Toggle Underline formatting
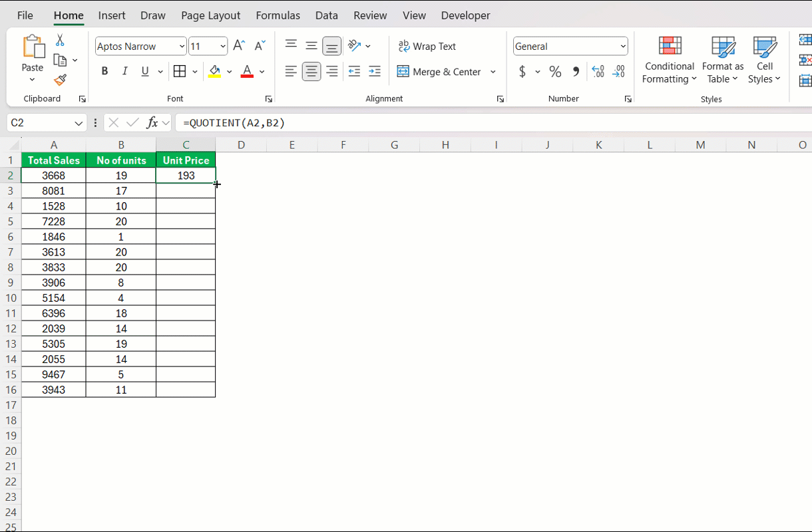 145,71
